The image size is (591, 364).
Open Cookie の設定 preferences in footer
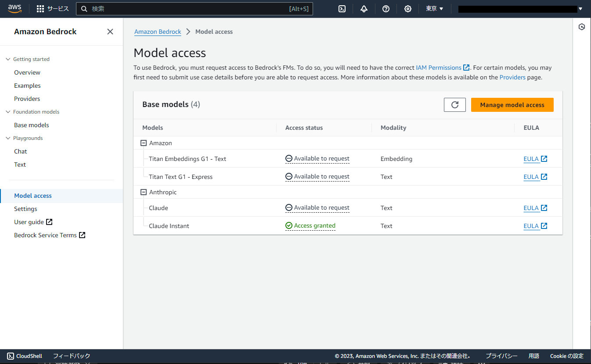tap(567, 356)
